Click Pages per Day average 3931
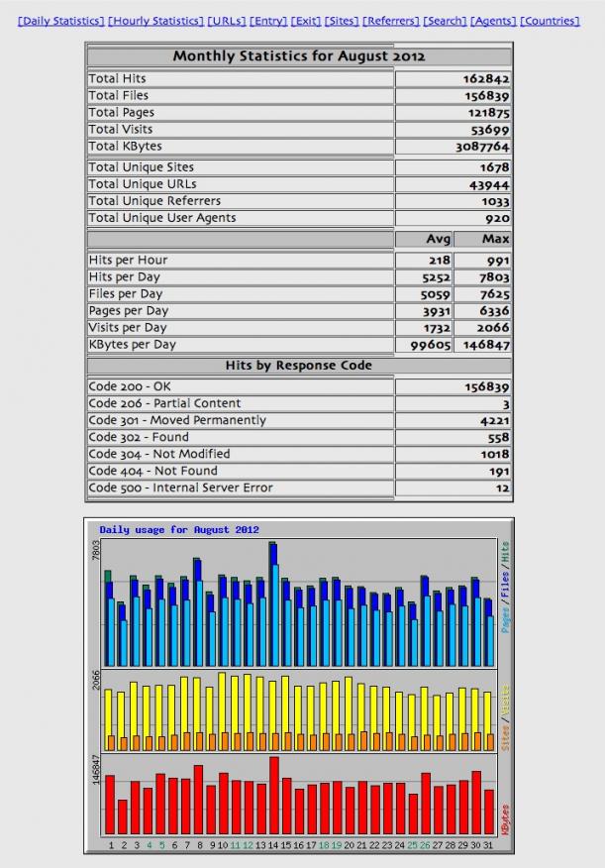This screenshot has height=868, width=605. pyautogui.click(x=437, y=311)
